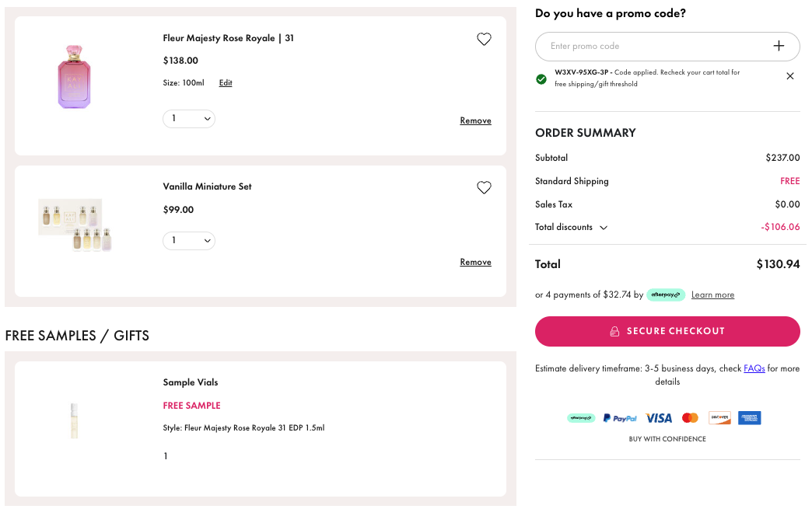Click the American Express card icon
The image size is (812, 509).
point(749,418)
